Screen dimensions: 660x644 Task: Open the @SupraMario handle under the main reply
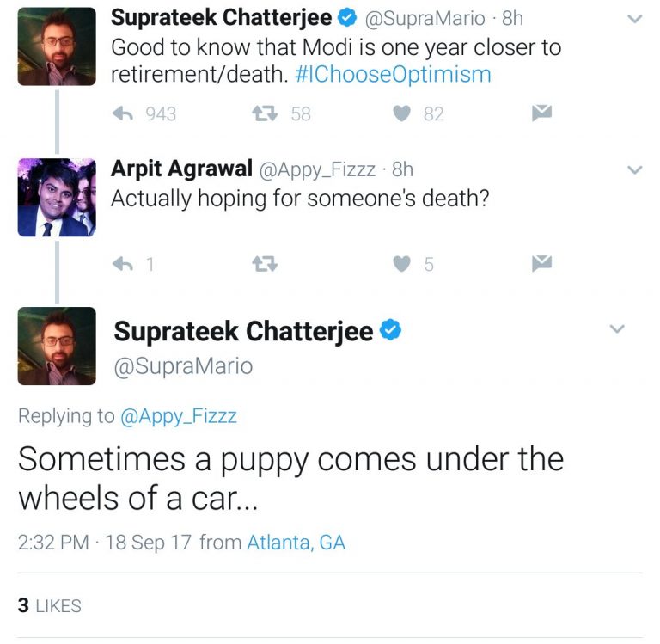tap(183, 366)
